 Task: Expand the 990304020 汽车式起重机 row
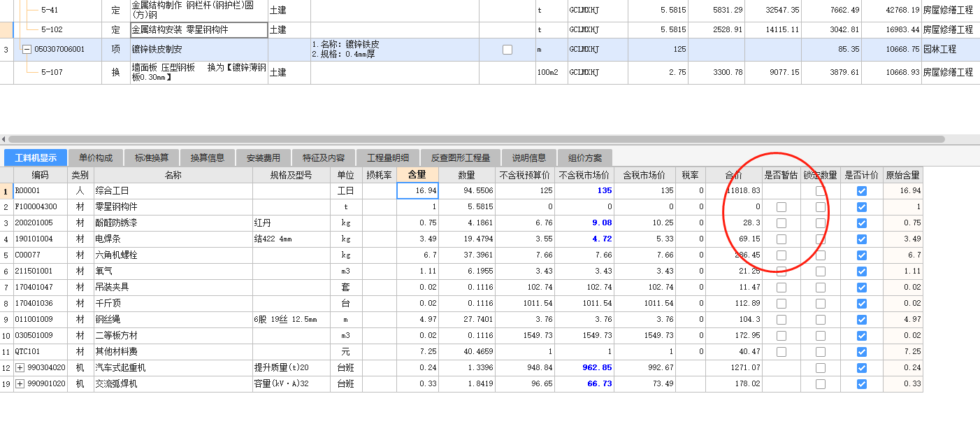tap(20, 367)
